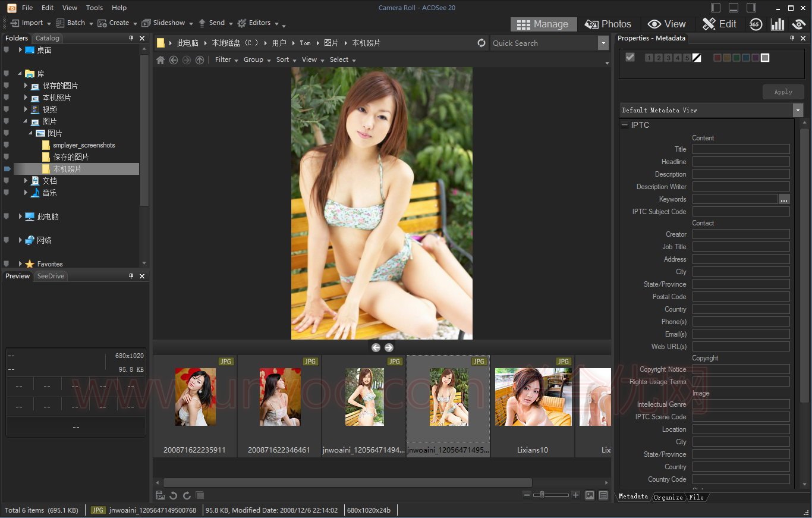Click the Dashboard bar chart icon
812x518 pixels.
point(777,24)
